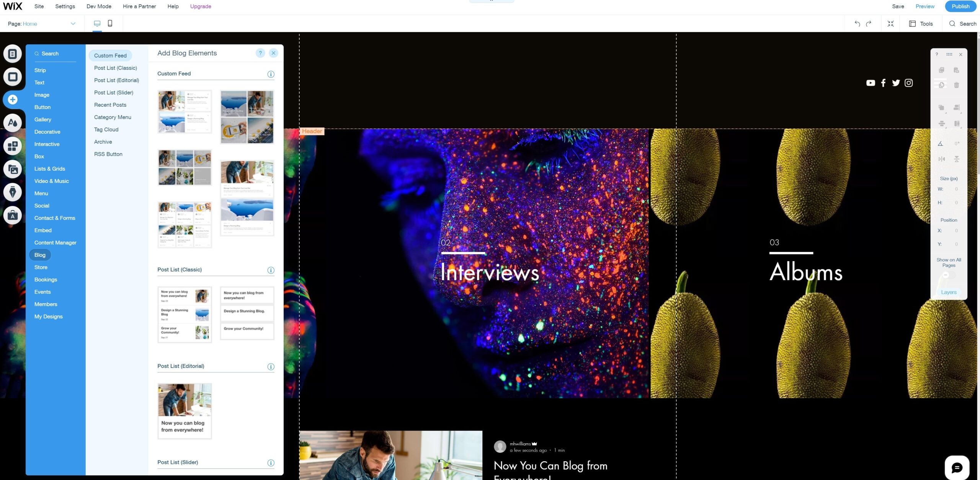Click the Social elements icon in sidebar

tap(42, 205)
